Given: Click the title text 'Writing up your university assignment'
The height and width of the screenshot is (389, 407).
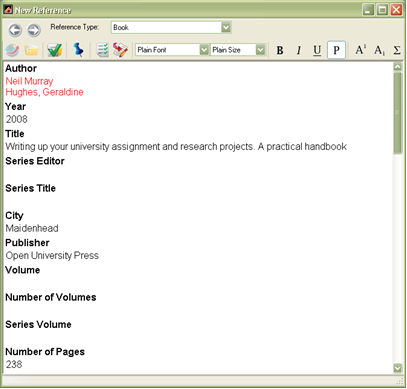Looking at the screenshot, I should (83, 147).
